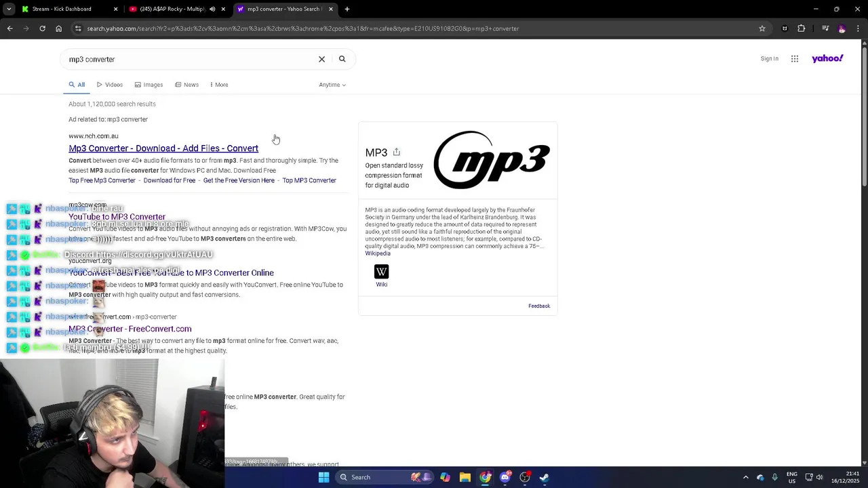Open the Wikipedia source link
This screenshot has width=868, height=488.
[378, 253]
